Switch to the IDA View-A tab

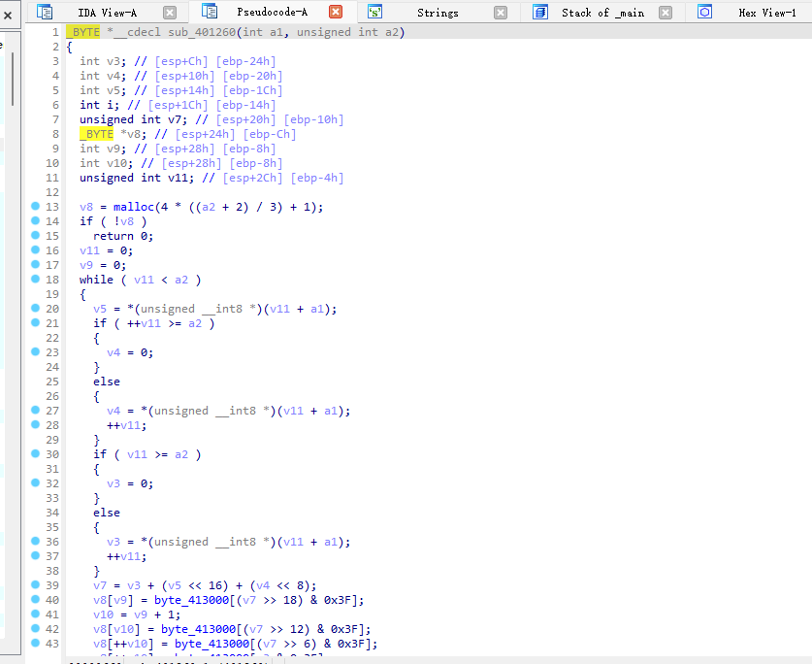pyautogui.click(x=107, y=13)
